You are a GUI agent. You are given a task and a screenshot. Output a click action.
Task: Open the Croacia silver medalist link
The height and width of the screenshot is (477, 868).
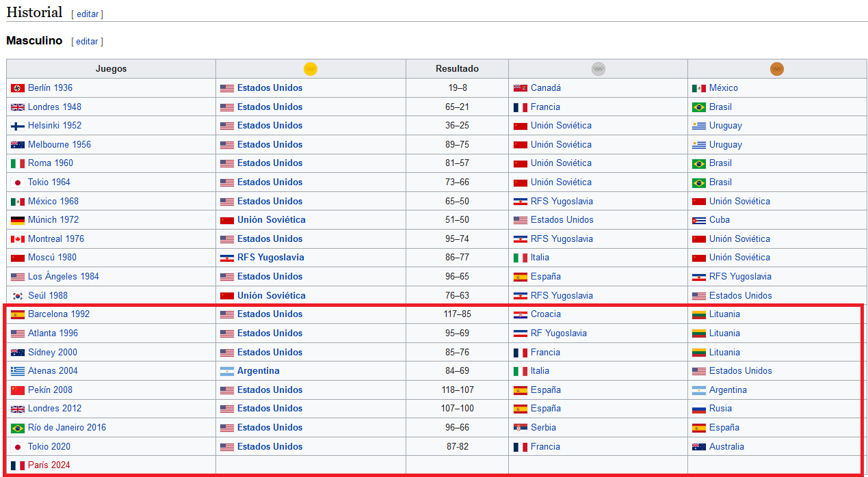tap(546, 314)
